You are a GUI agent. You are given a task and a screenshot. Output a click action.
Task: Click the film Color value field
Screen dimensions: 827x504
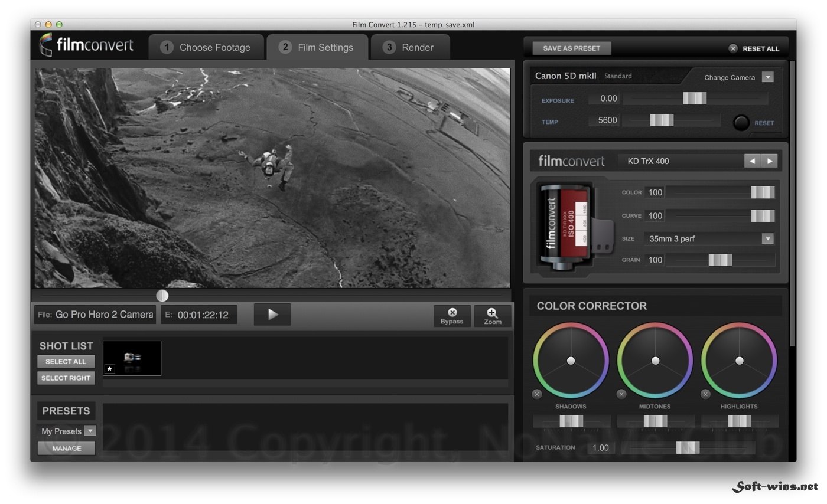point(655,192)
